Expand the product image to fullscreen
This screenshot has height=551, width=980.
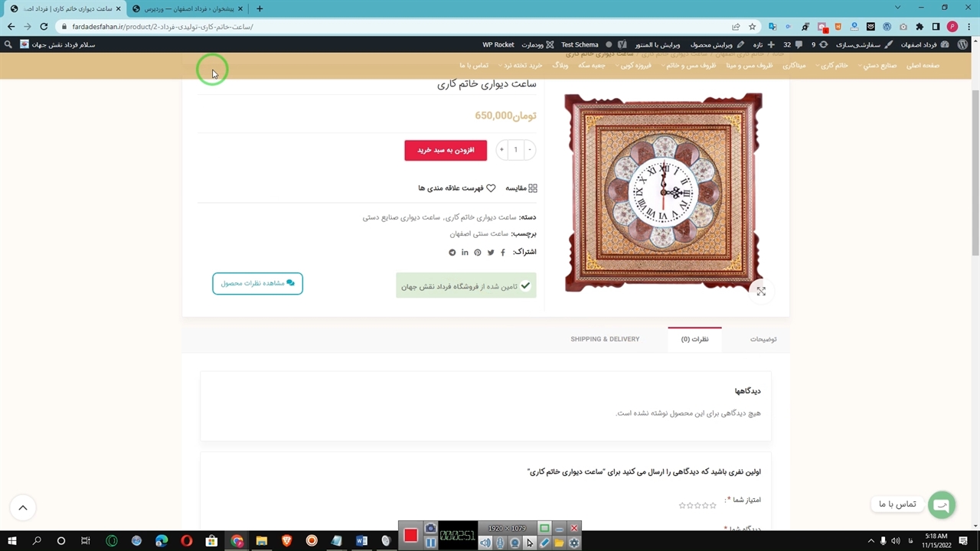pos(761,292)
